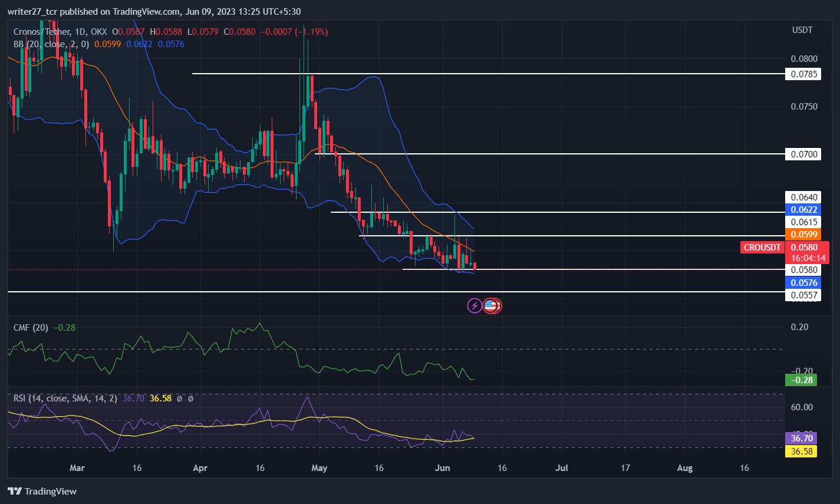The image size is (840, 504).
Task: Select the 0.0785 white horizontal resistance line
Action: tap(488, 74)
